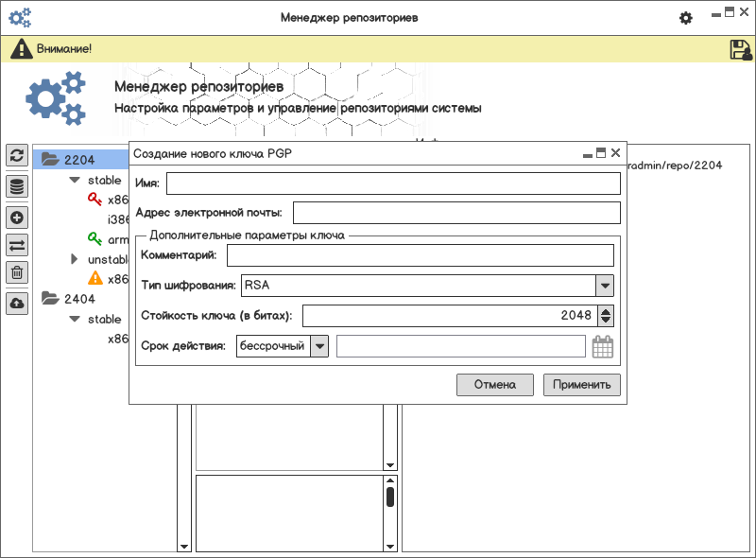
Task: Click the lower list scrollbar thumb
Action: (390, 497)
